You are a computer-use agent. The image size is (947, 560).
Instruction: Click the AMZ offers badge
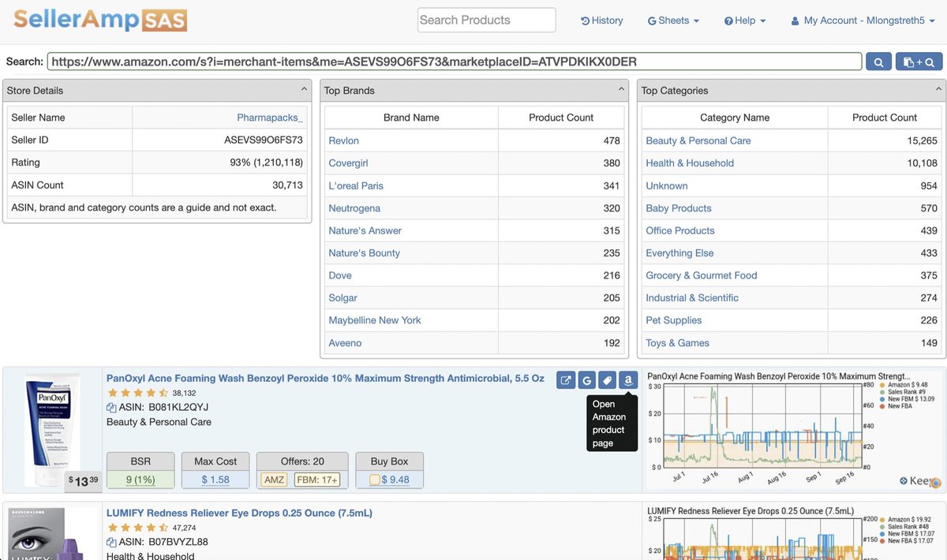pos(275,480)
